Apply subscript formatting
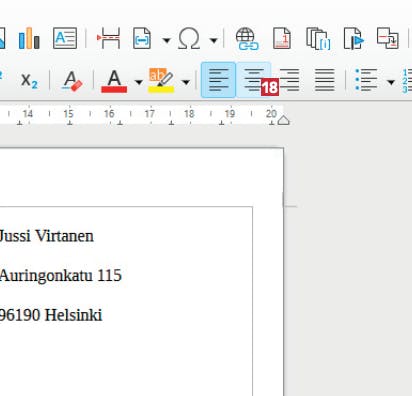Screen dimensions: 412x396 point(29,81)
